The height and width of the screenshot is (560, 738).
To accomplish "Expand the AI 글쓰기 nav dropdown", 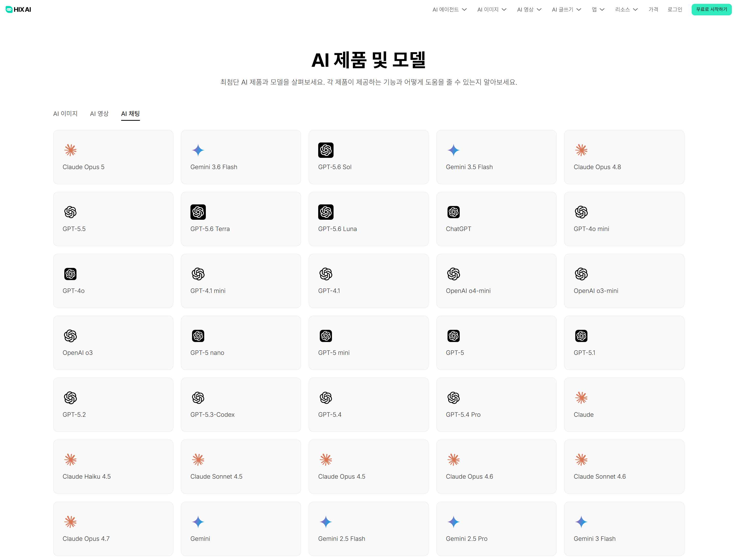I will click(x=566, y=9).
